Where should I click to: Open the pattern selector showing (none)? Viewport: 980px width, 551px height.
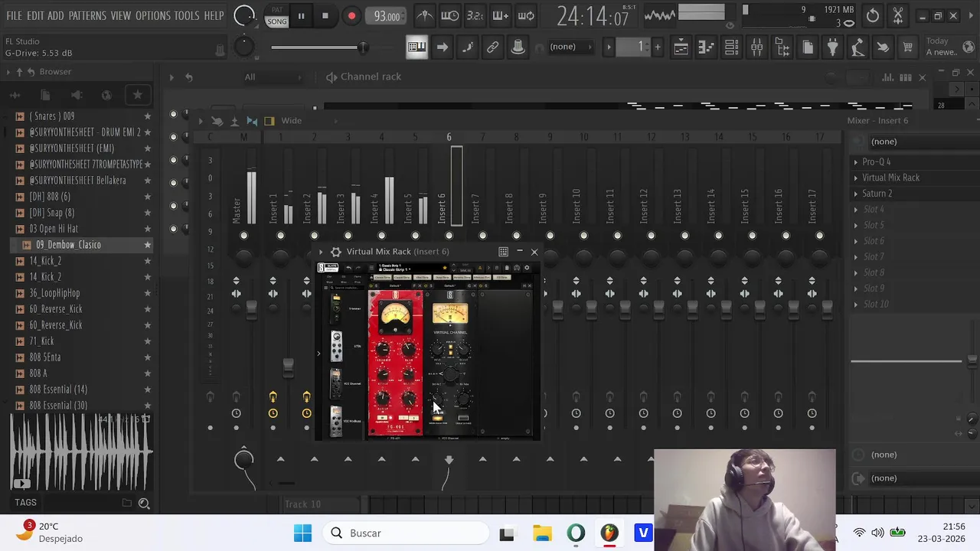572,47
